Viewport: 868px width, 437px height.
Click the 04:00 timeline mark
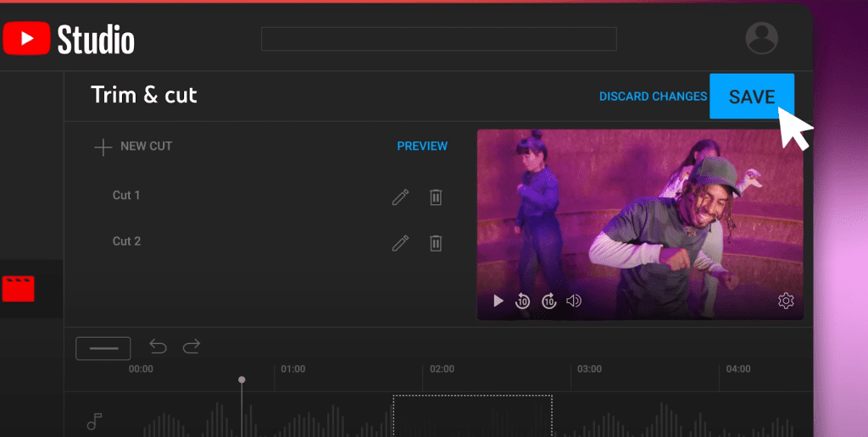(738, 369)
